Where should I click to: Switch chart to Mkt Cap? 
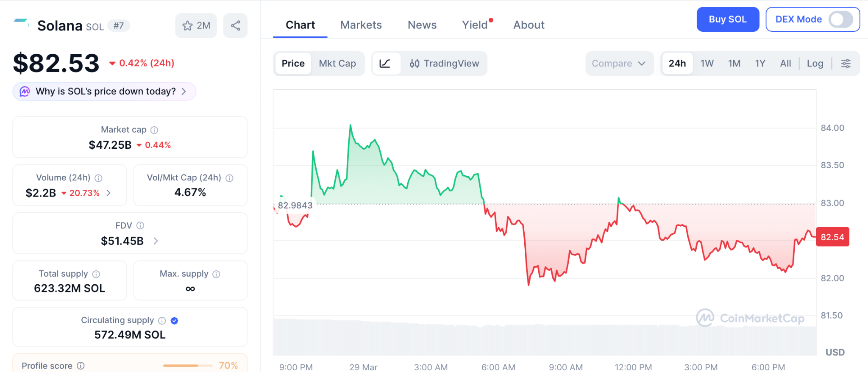(337, 64)
